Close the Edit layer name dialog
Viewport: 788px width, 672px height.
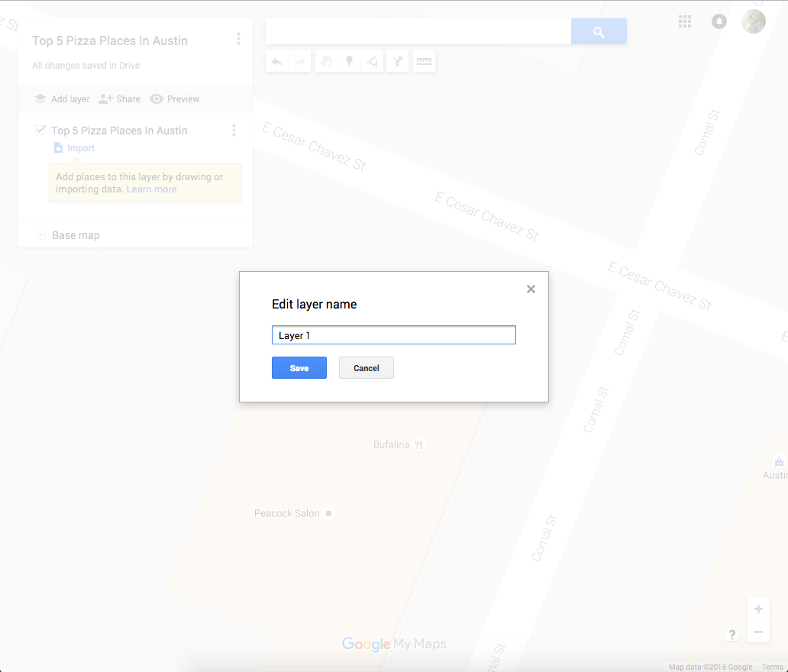531,289
